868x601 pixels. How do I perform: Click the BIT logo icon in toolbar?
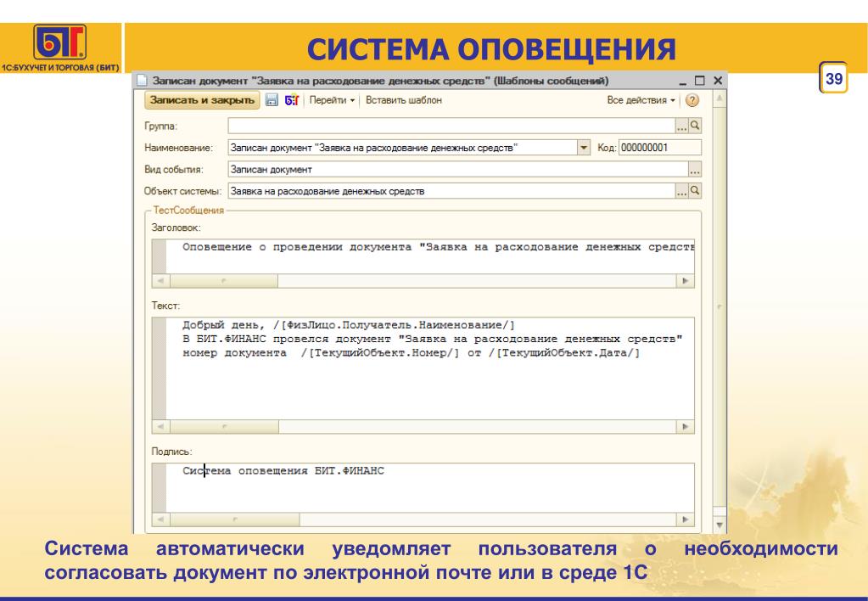(292, 100)
